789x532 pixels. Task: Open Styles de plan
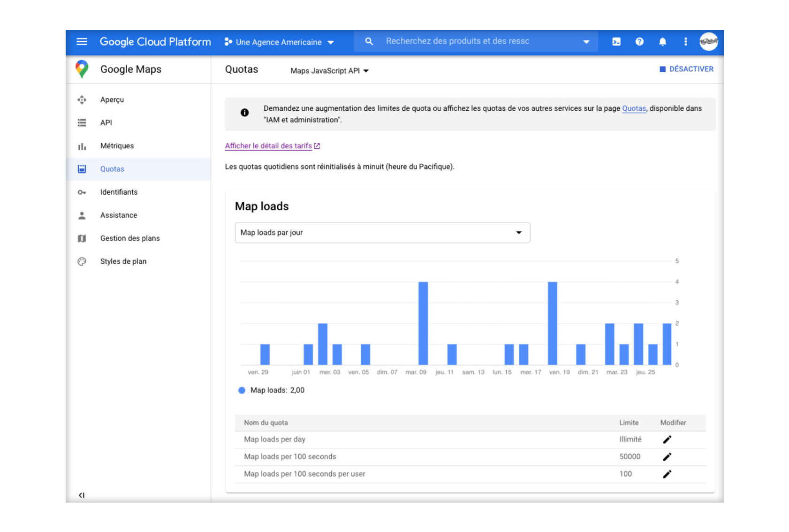pos(123,261)
